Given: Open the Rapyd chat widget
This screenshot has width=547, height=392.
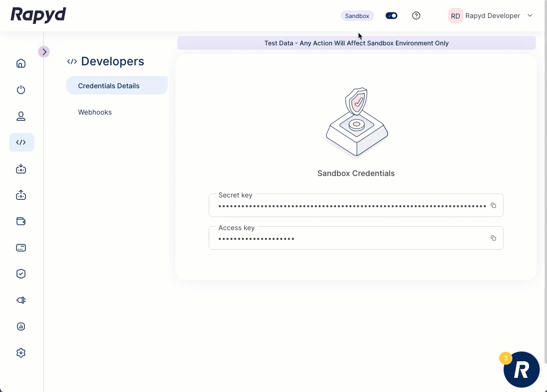Looking at the screenshot, I should click(522, 370).
